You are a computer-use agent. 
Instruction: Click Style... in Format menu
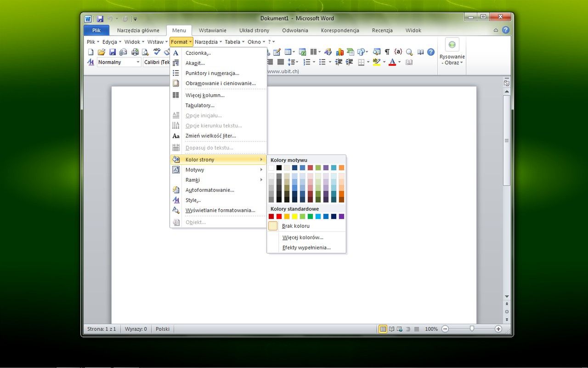point(218,200)
